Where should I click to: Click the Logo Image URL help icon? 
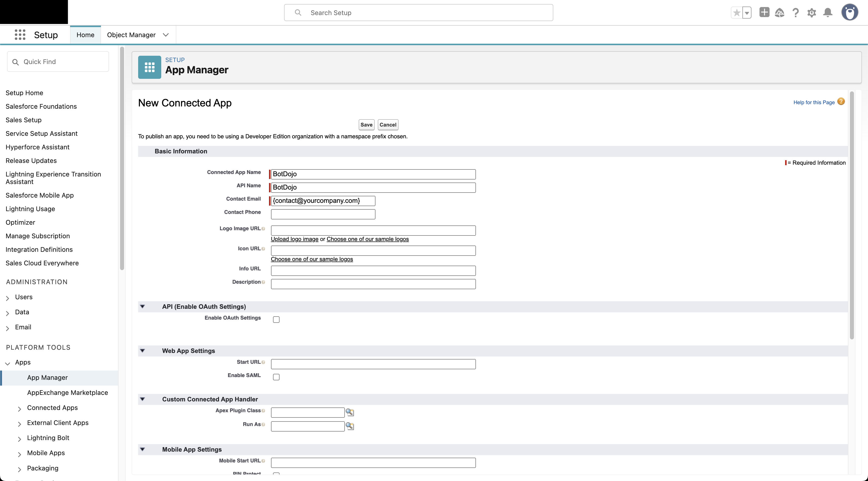[263, 229]
